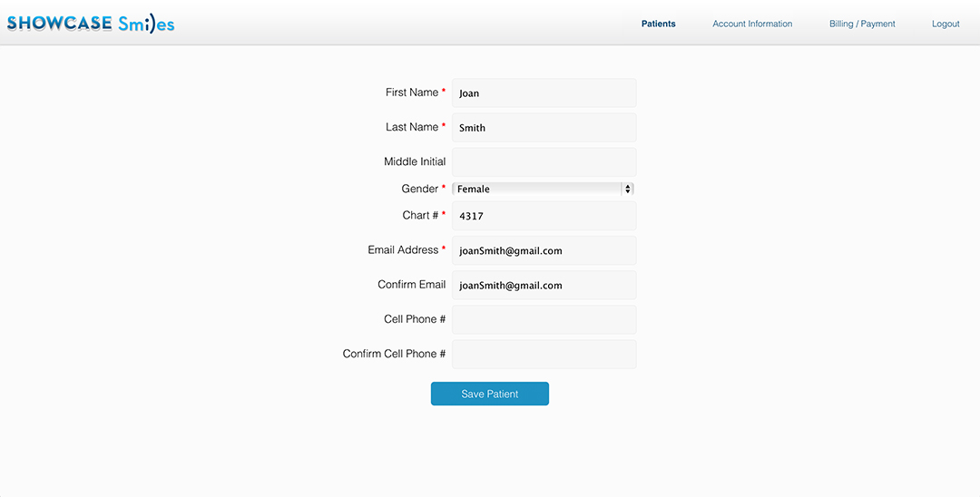Click the Confirm Cell Phone # label

[394, 354]
